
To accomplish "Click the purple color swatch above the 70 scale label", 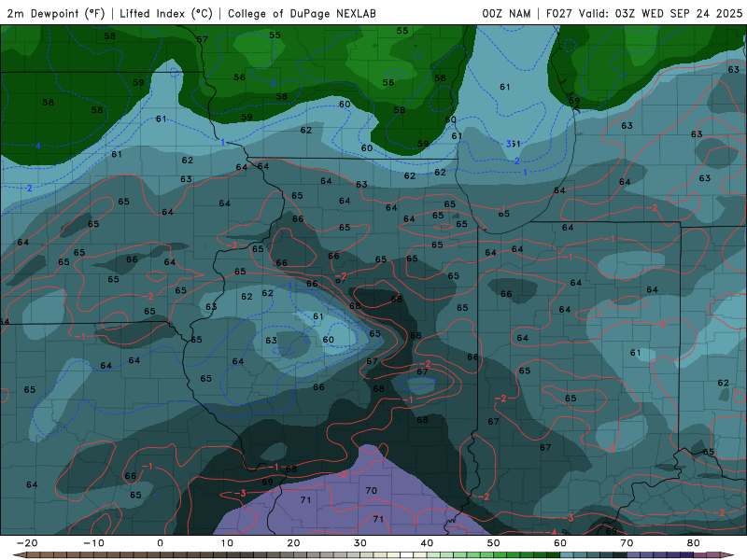I will [633, 555].
